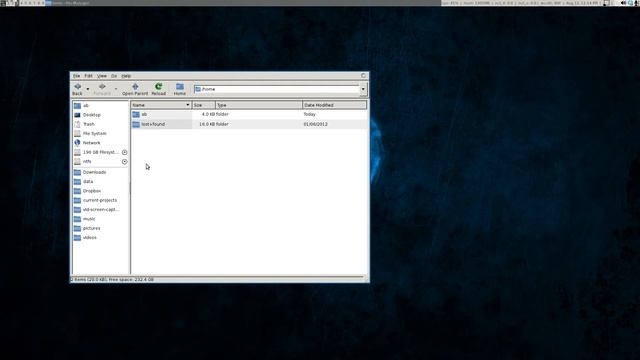Click the Back arrow icon

point(78,87)
